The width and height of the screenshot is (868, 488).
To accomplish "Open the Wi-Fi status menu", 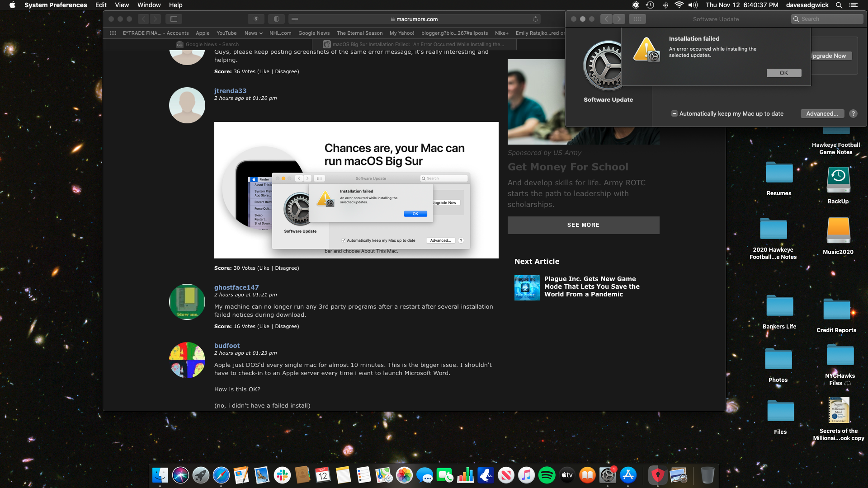I will tap(679, 5).
